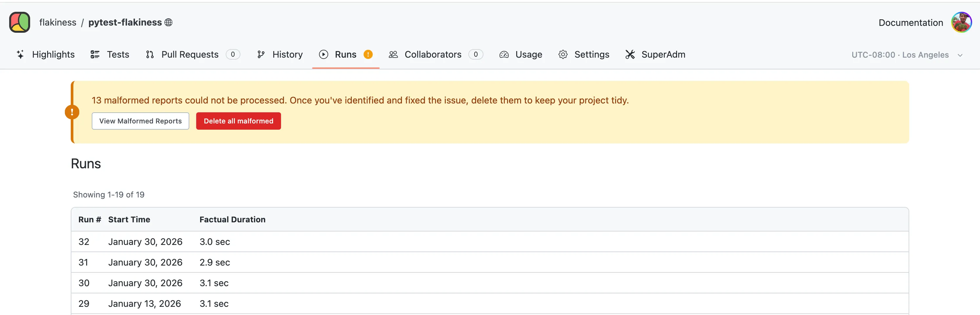Open the user avatar in top right

pos(961,23)
